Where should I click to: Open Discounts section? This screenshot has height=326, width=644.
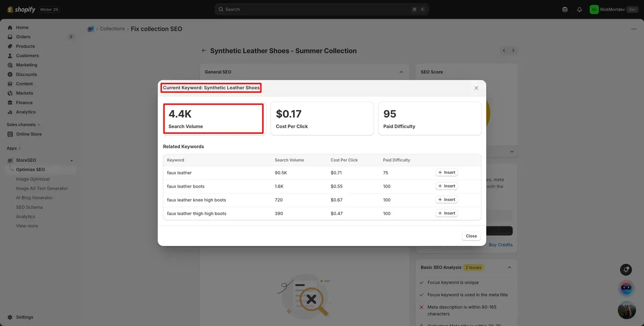coord(26,74)
